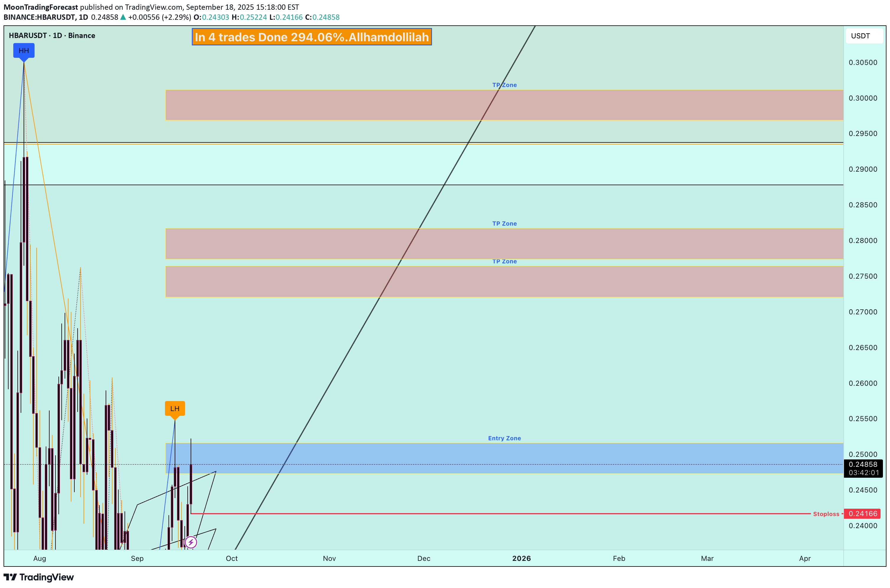
Task: Select the TP Zone label near 0.28000
Action: coord(504,224)
